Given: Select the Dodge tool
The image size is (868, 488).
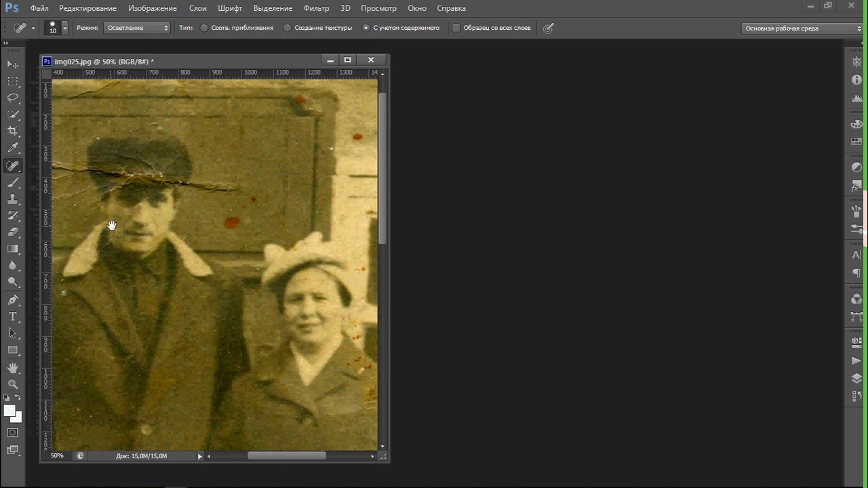Looking at the screenshot, I should coord(13,282).
